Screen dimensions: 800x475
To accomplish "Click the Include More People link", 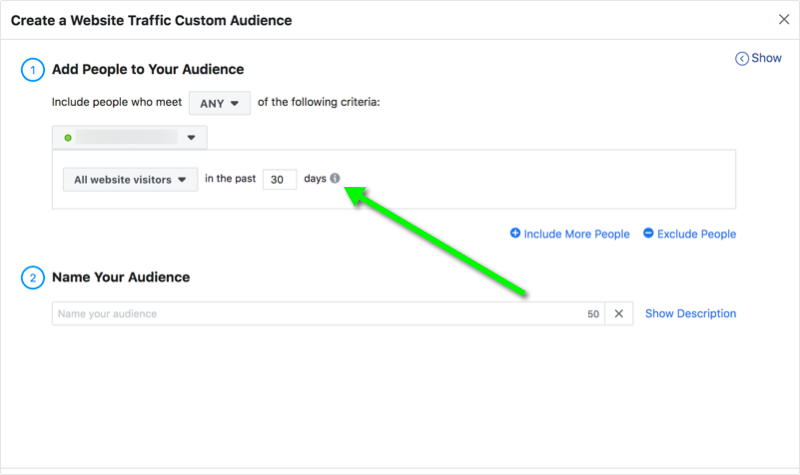I will tap(576, 234).
